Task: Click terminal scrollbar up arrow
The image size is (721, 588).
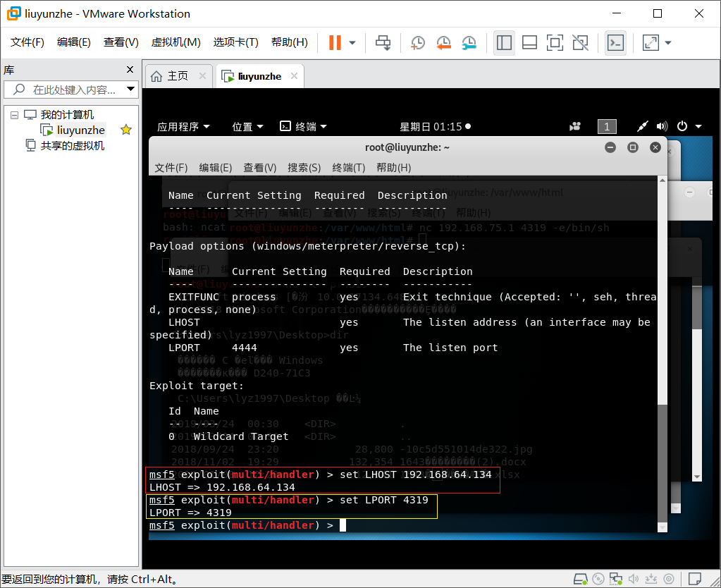Action: point(663,180)
